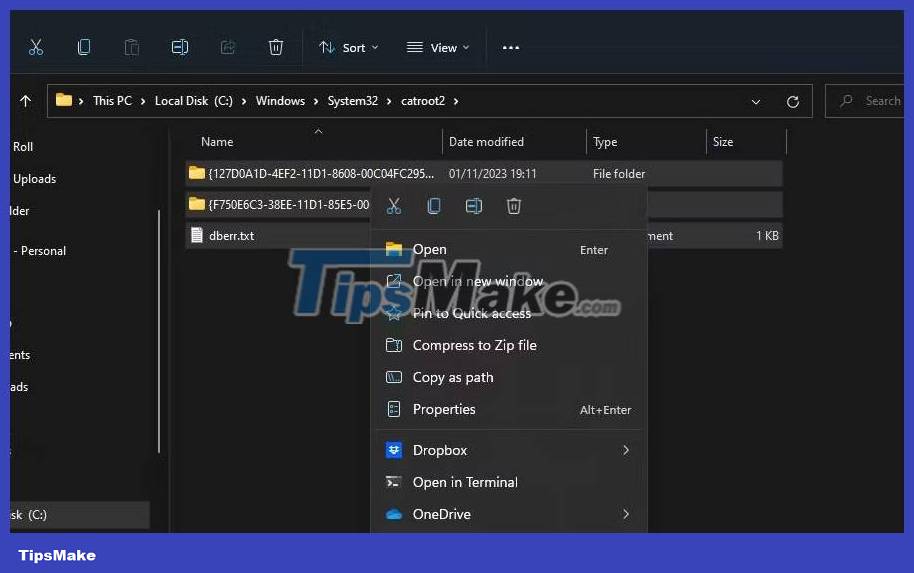Click the Share icon in the top toolbar
This screenshot has width=914, height=573.
pos(228,47)
